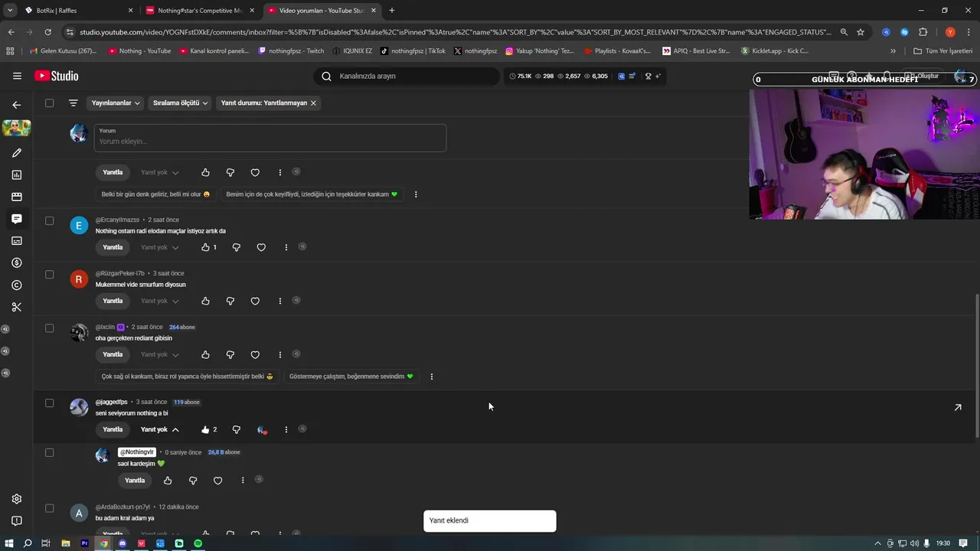This screenshot has width=980, height=551.
Task: Expand 'Yanıt yok' under the @Ercanyilmazss comment
Action: [160, 247]
